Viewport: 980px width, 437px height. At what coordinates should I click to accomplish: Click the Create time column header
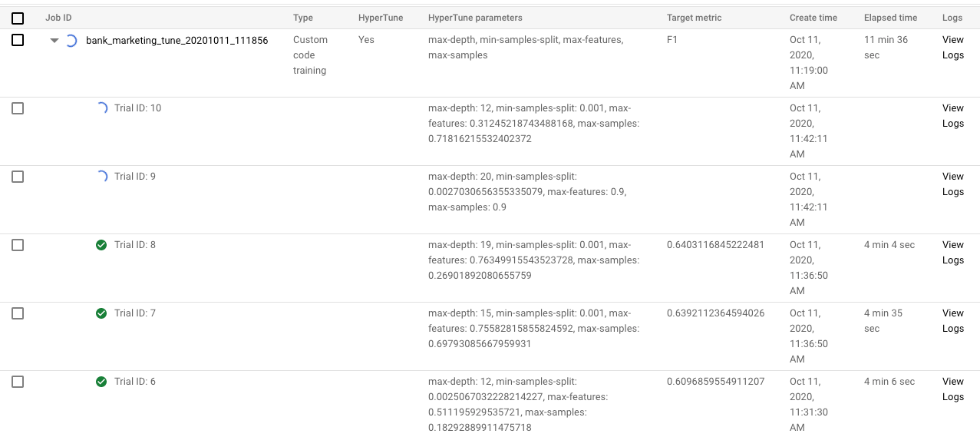click(x=813, y=18)
